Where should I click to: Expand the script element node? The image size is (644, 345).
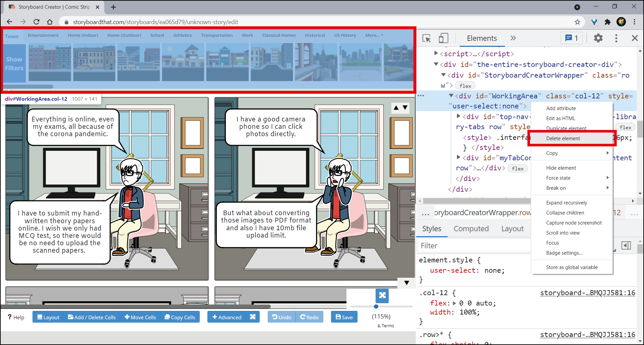pos(436,53)
